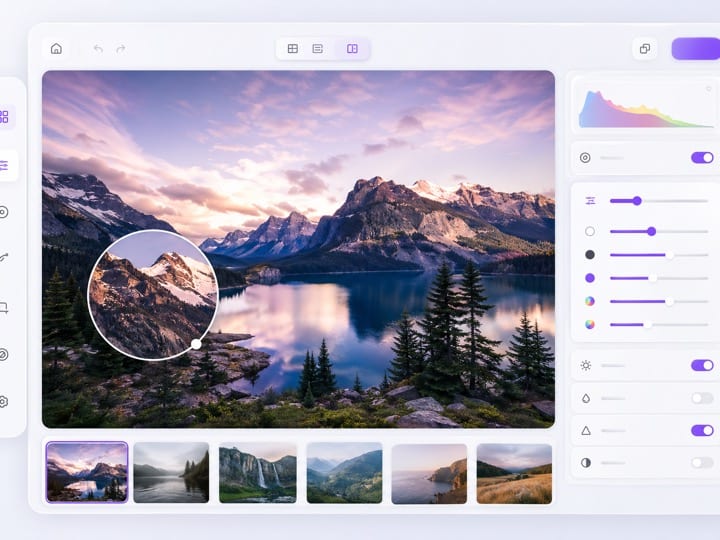Click the target icon below the histogram
The image size is (720, 540).
click(x=585, y=158)
